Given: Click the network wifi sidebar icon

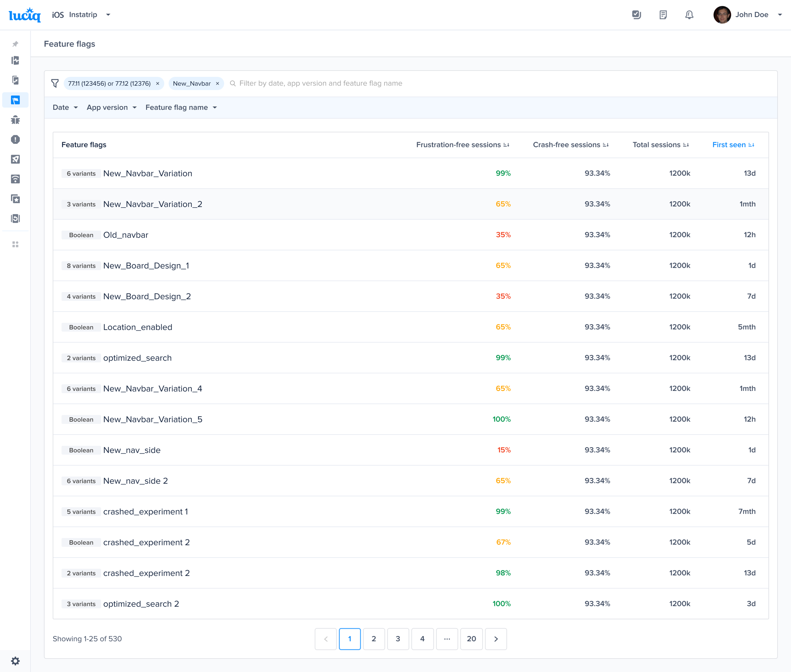Looking at the screenshot, I should pos(15,179).
